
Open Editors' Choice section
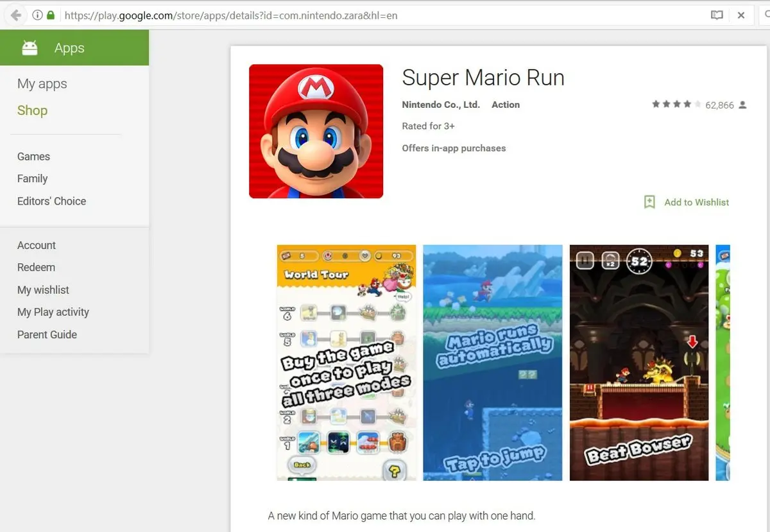[x=51, y=202]
